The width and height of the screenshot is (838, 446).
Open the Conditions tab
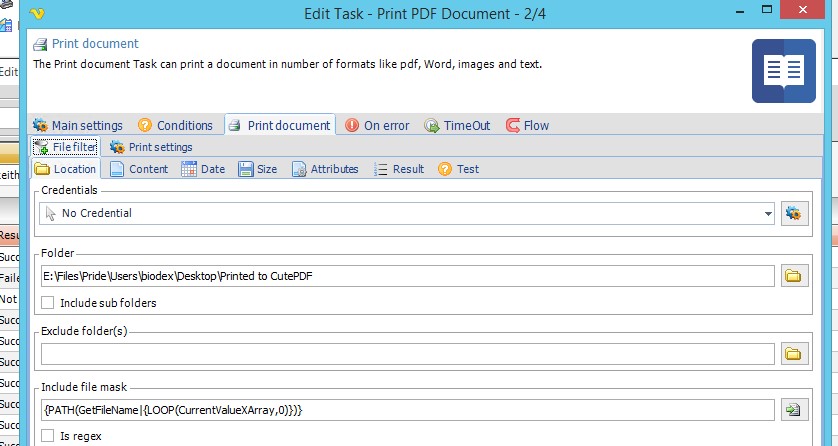coord(175,125)
